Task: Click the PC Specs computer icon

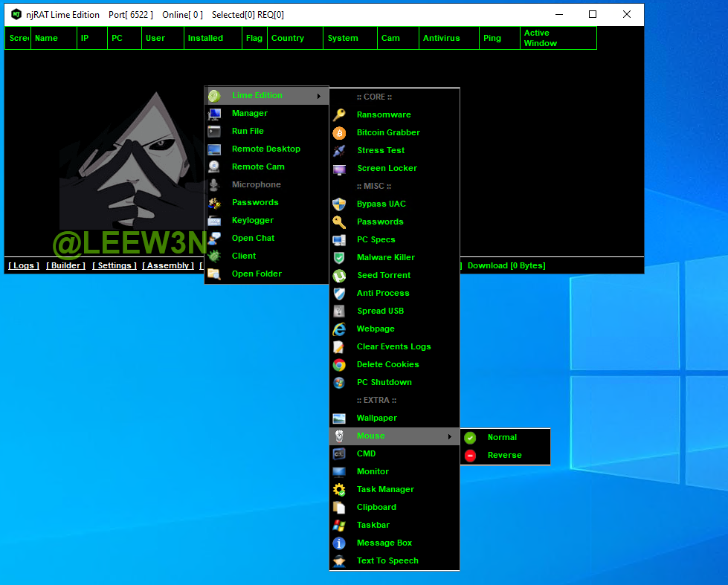Action: pos(339,239)
